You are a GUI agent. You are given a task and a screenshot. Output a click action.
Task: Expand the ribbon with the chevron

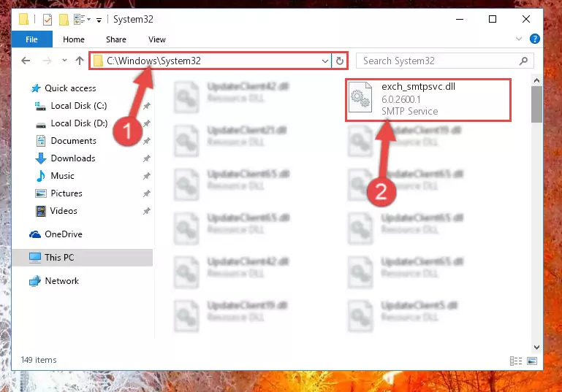tap(519, 39)
